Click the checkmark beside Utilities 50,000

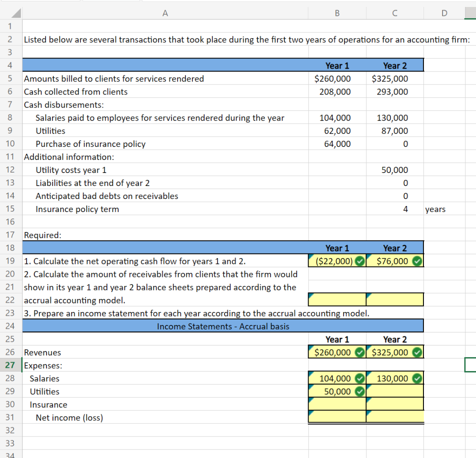[x=360, y=392]
